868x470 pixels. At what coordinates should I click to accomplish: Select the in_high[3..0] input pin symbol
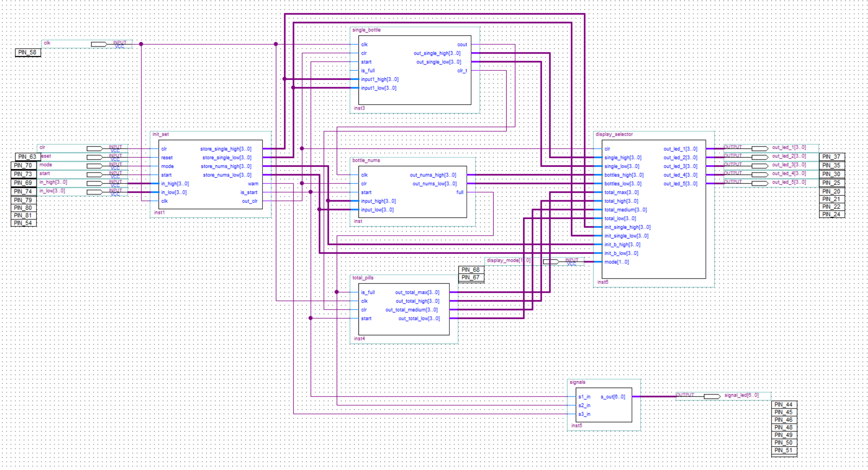coord(95,183)
